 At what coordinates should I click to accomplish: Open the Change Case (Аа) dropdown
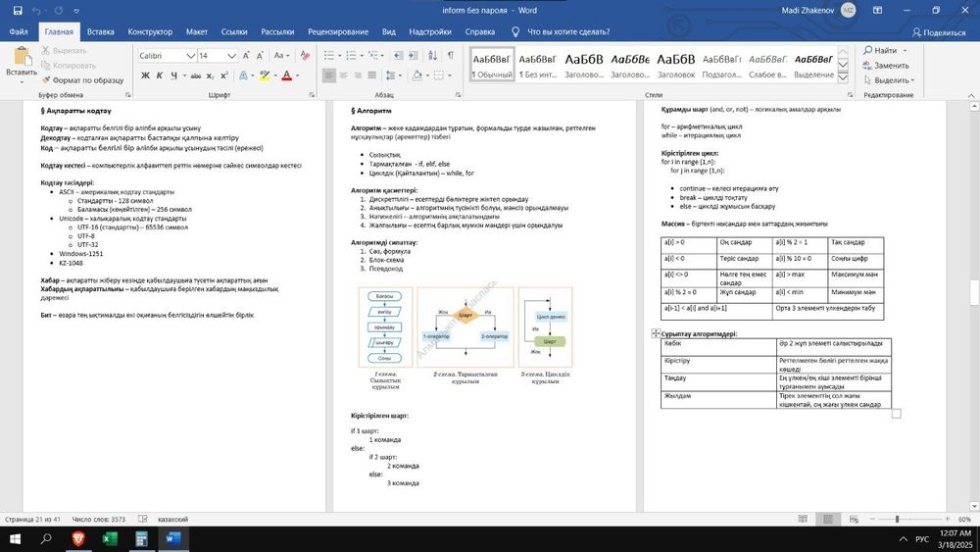coord(281,56)
